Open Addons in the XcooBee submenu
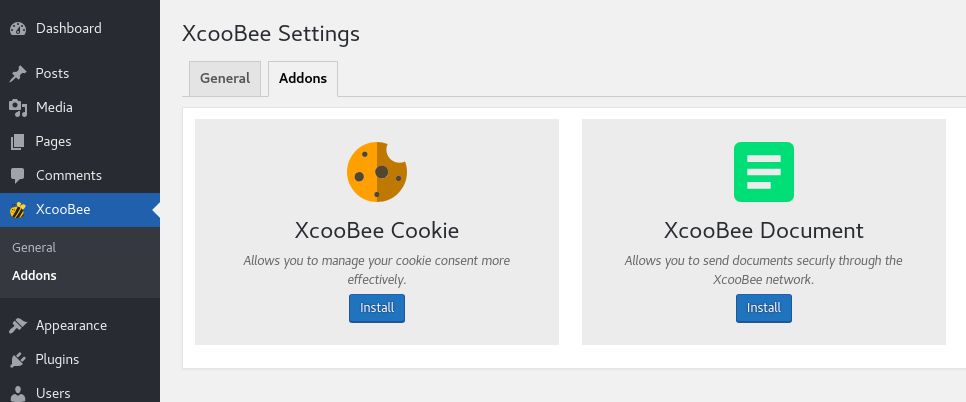 (34, 276)
